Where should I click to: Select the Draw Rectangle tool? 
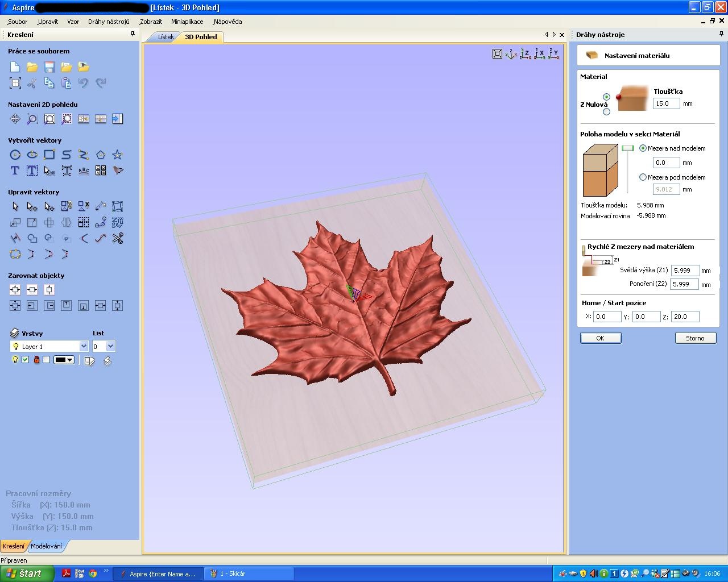(49, 155)
